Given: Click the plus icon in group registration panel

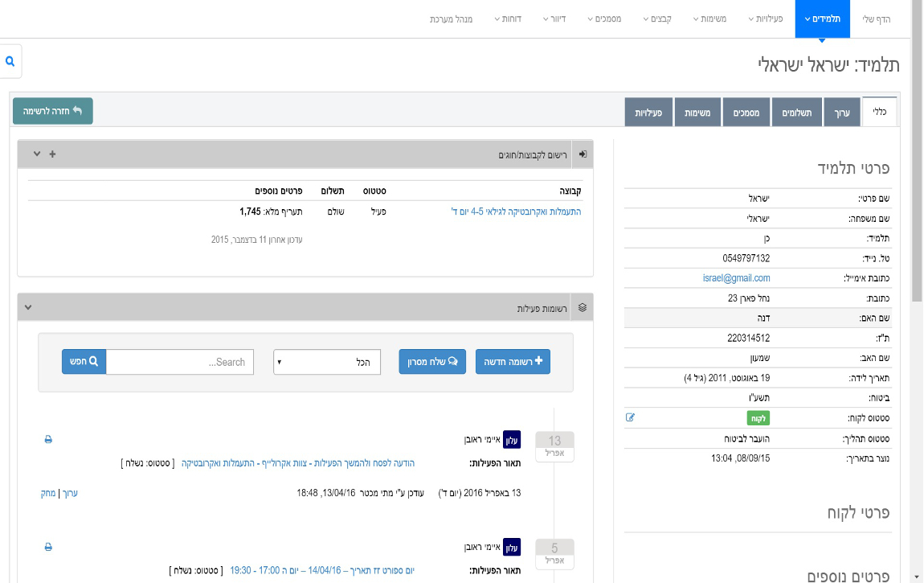Looking at the screenshot, I should pyautogui.click(x=53, y=154).
